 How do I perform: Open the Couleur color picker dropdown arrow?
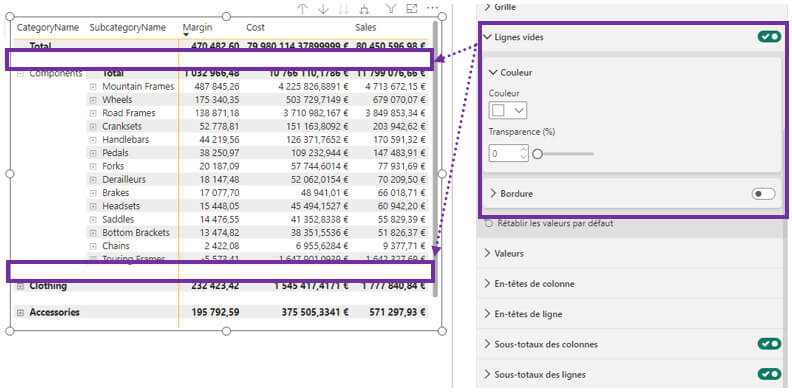coord(518,111)
